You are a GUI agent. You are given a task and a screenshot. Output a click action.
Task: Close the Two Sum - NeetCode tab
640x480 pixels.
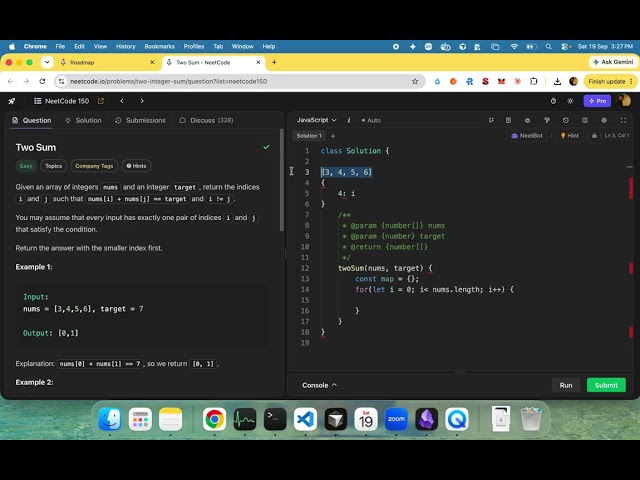click(258, 62)
